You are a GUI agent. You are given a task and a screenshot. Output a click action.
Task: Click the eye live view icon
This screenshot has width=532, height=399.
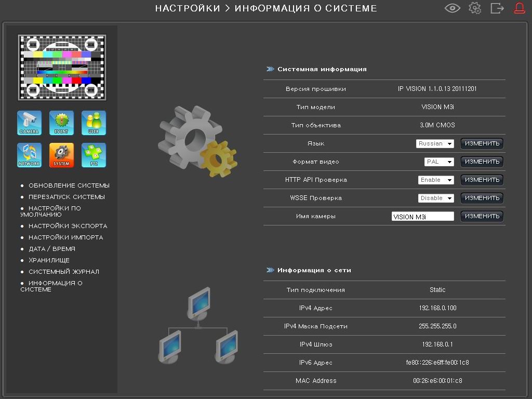pyautogui.click(x=453, y=8)
